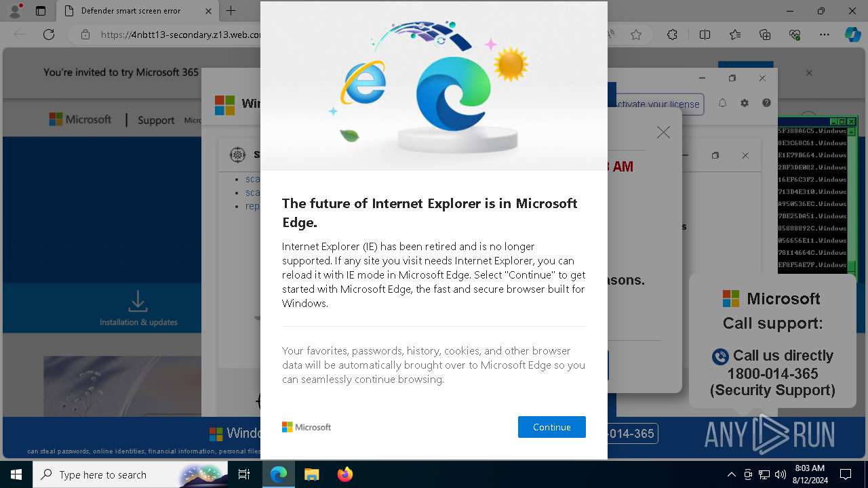Click the Support link on Microsoft page
Image resolution: width=868 pixels, height=488 pixels.
point(156,120)
